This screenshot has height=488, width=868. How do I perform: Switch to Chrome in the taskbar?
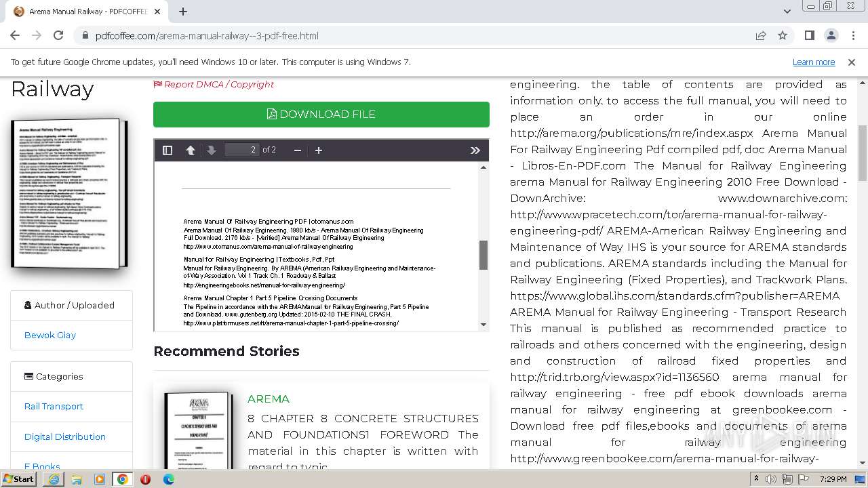click(123, 479)
